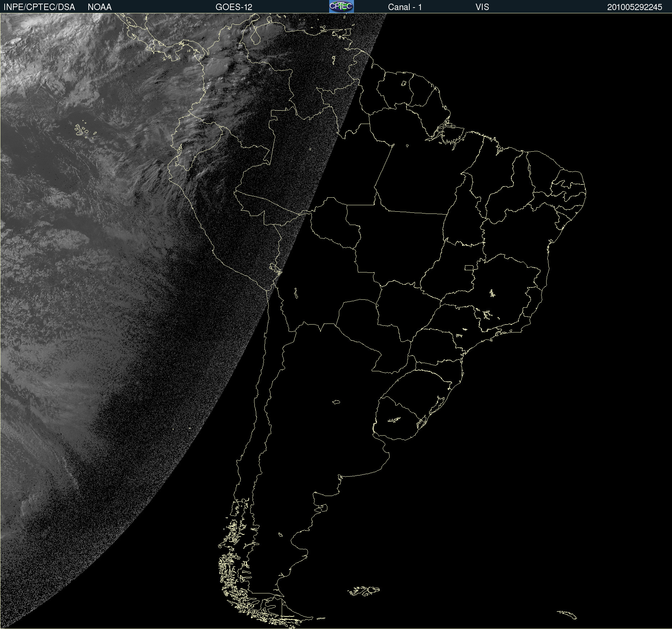This screenshot has width=672, height=629.
Task: Click the VIS channel type label
Action: [482, 7]
